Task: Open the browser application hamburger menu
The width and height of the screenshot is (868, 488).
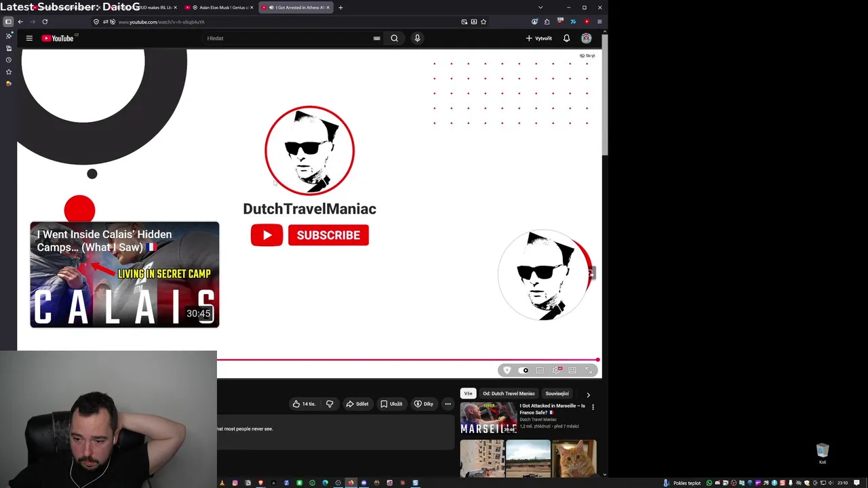Action: click(599, 22)
